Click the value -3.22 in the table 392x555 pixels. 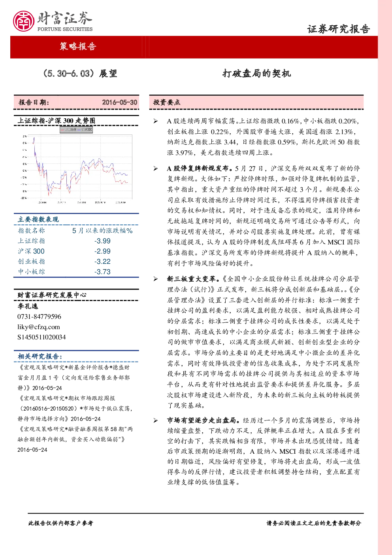[x=102, y=261]
